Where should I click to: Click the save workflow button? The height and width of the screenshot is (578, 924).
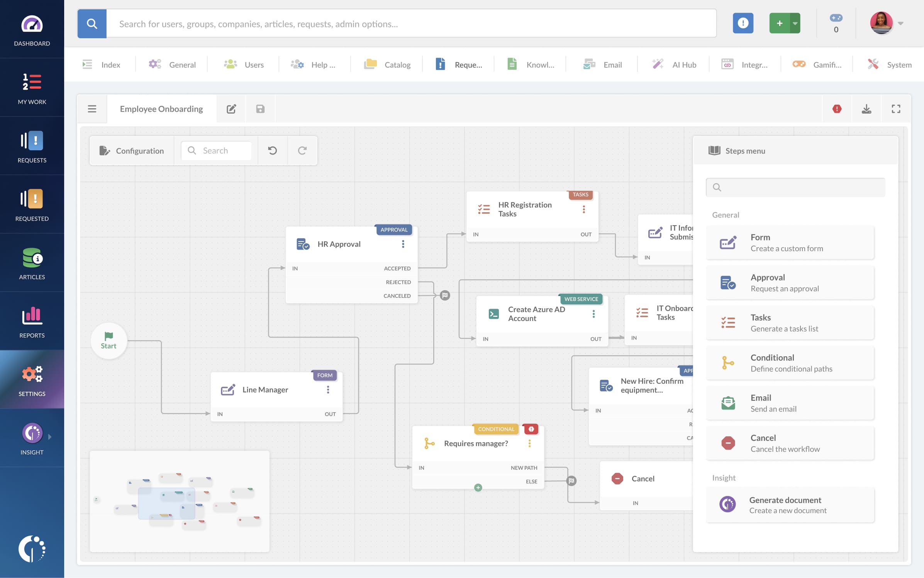click(260, 109)
